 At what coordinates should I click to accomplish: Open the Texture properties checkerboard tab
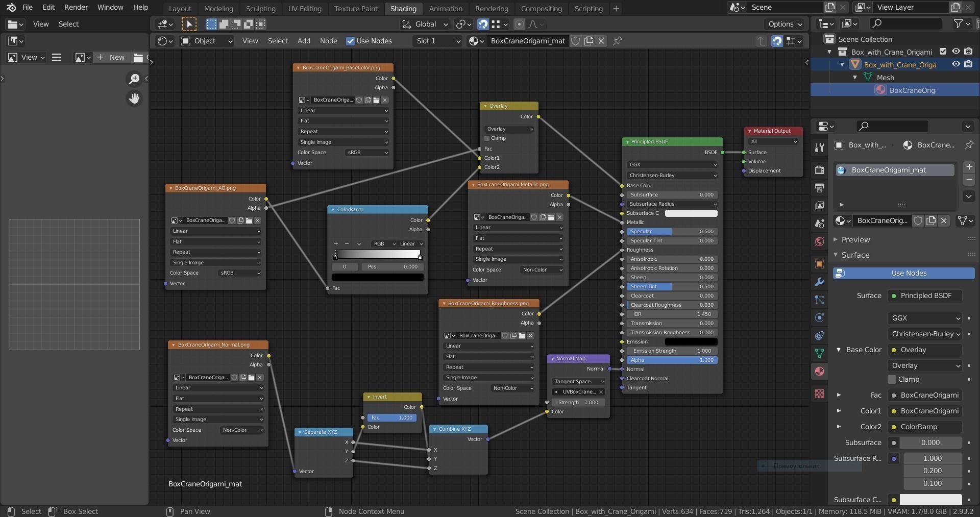click(819, 393)
